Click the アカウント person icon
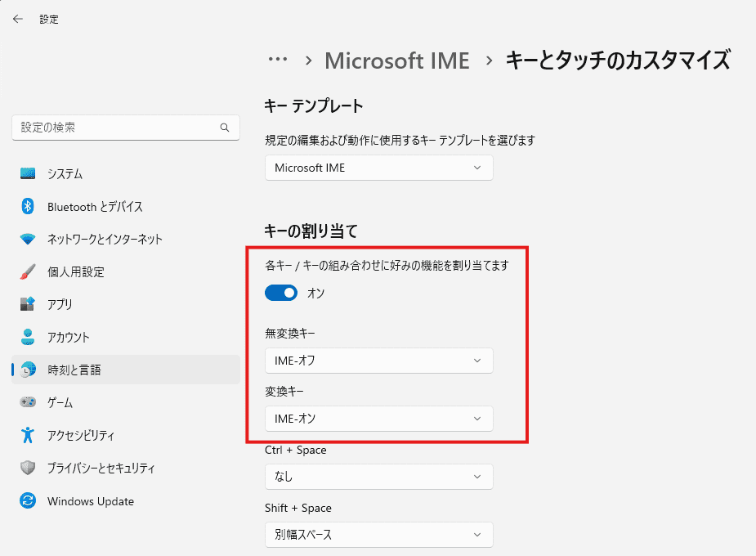The width and height of the screenshot is (756, 556). click(x=28, y=337)
